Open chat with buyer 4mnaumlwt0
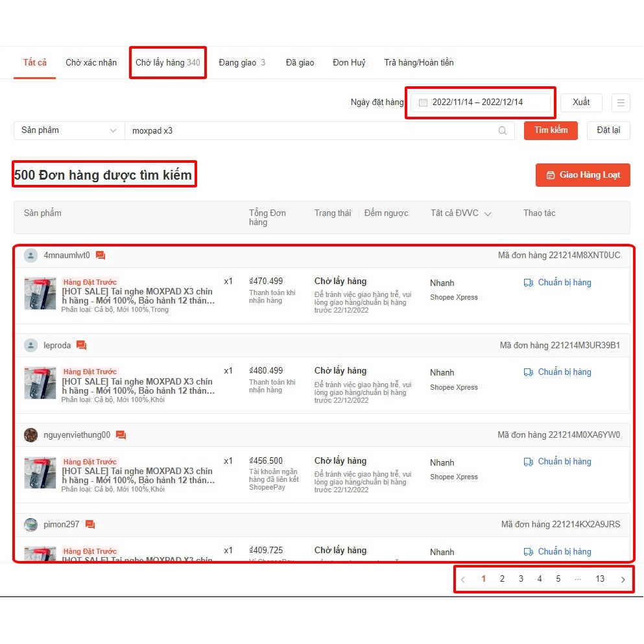The image size is (644, 644). click(101, 256)
